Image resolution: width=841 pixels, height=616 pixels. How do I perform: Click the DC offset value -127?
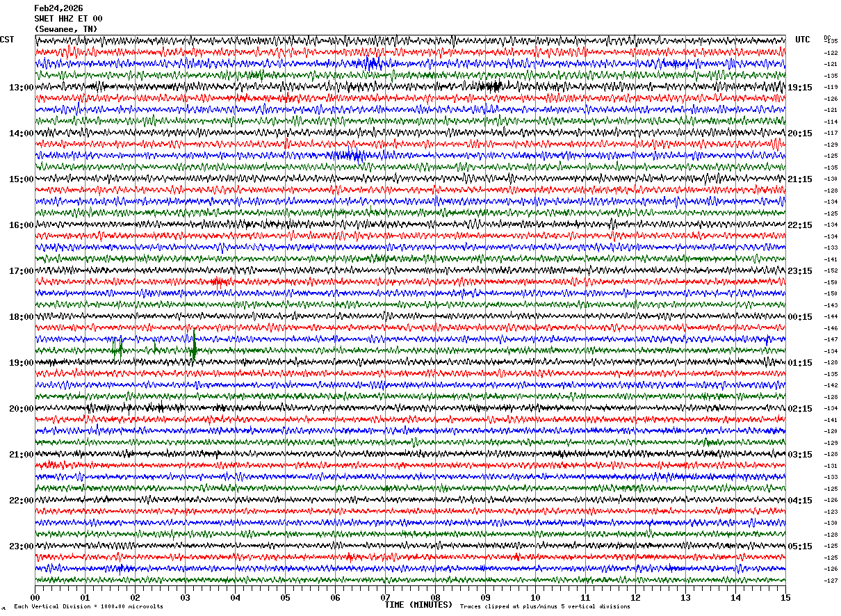coord(831,581)
